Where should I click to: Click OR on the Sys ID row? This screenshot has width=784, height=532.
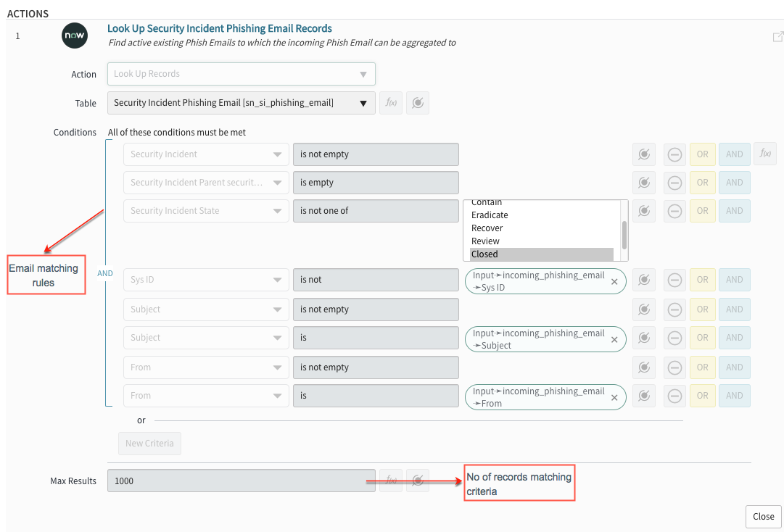pyautogui.click(x=703, y=280)
